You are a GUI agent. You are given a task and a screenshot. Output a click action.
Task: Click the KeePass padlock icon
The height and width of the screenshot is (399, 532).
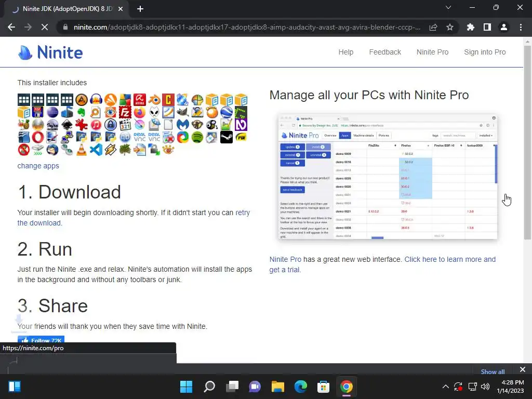pyautogui.click(x=110, y=125)
